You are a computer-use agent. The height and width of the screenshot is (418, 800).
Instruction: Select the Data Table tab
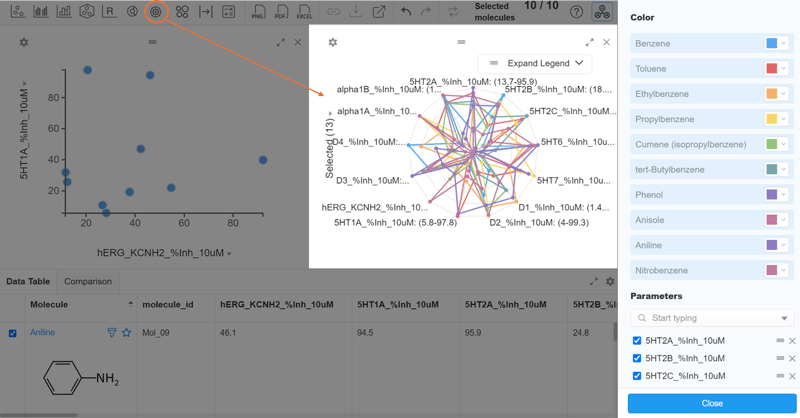click(x=28, y=282)
